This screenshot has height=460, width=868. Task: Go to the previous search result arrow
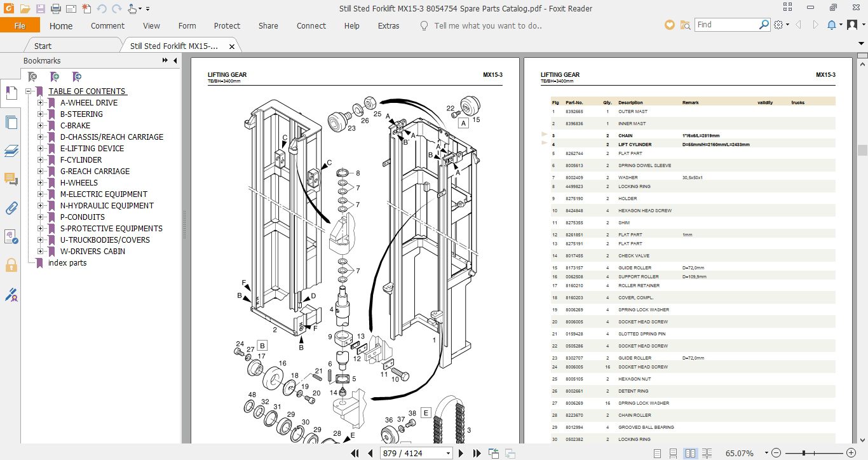(x=798, y=25)
